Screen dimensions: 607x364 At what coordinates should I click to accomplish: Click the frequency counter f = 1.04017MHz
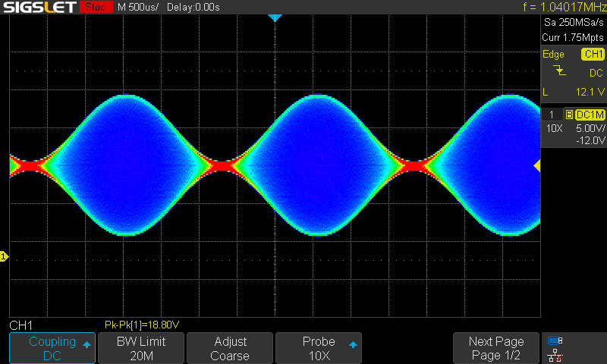tap(565, 7)
